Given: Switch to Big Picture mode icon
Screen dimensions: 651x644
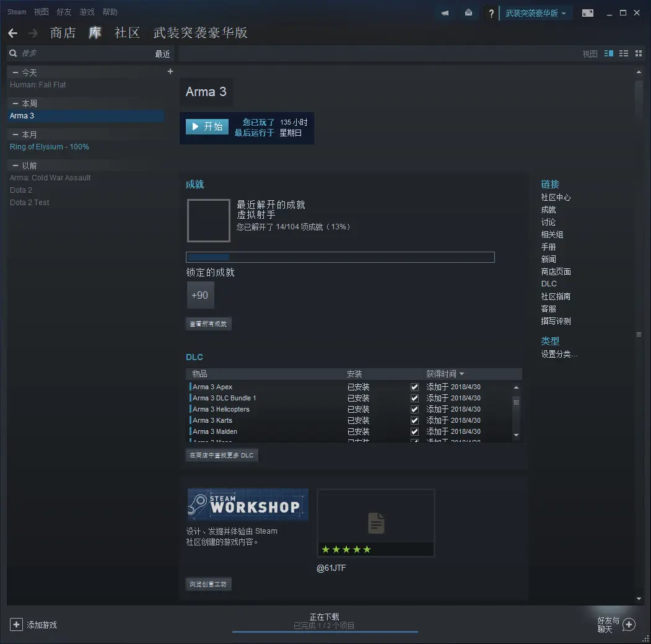Looking at the screenshot, I should [x=587, y=13].
